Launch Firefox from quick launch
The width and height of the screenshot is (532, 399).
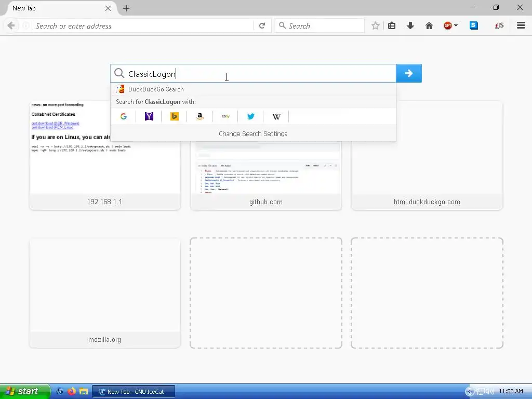pos(72,391)
